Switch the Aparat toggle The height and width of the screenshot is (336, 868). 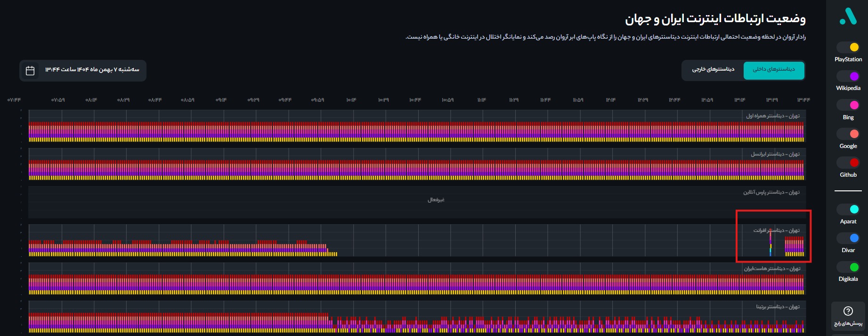pyautogui.click(x=848, y=209)
